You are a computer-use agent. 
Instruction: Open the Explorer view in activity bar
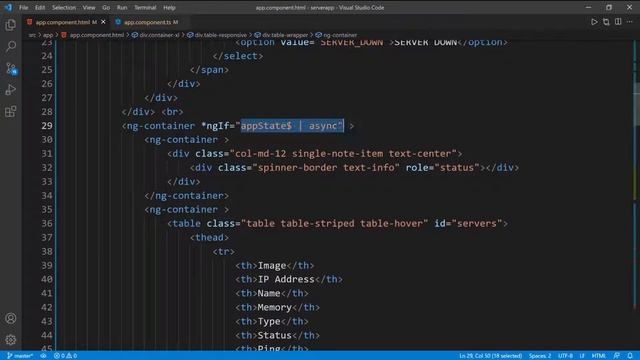point(11,25)
